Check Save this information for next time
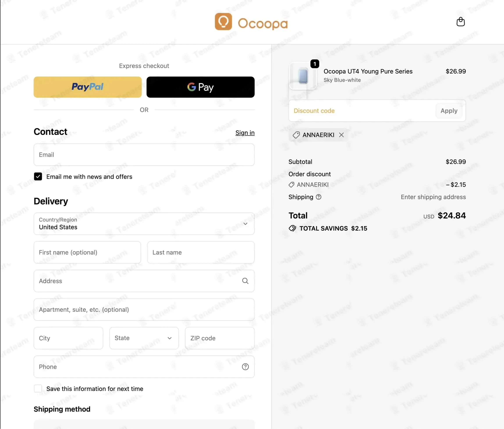The height and width of the screenshot is (429, 504). click(38, 388)
